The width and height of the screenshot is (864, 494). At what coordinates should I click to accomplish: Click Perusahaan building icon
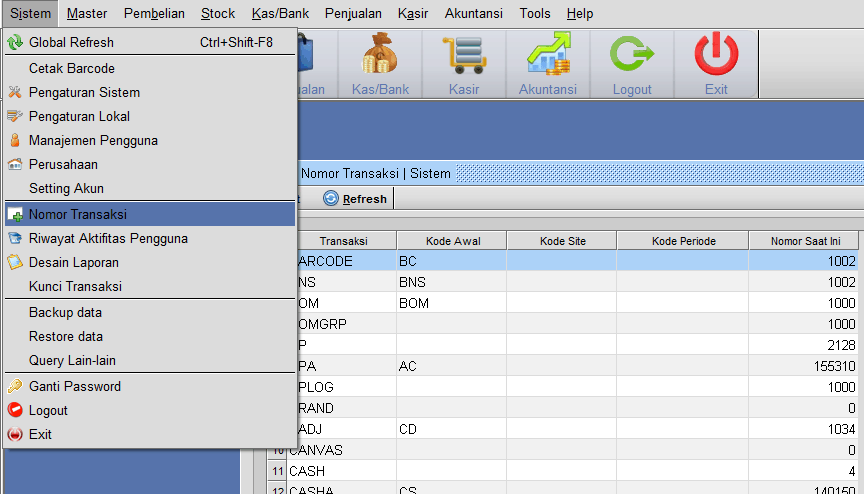click(15, 164)
